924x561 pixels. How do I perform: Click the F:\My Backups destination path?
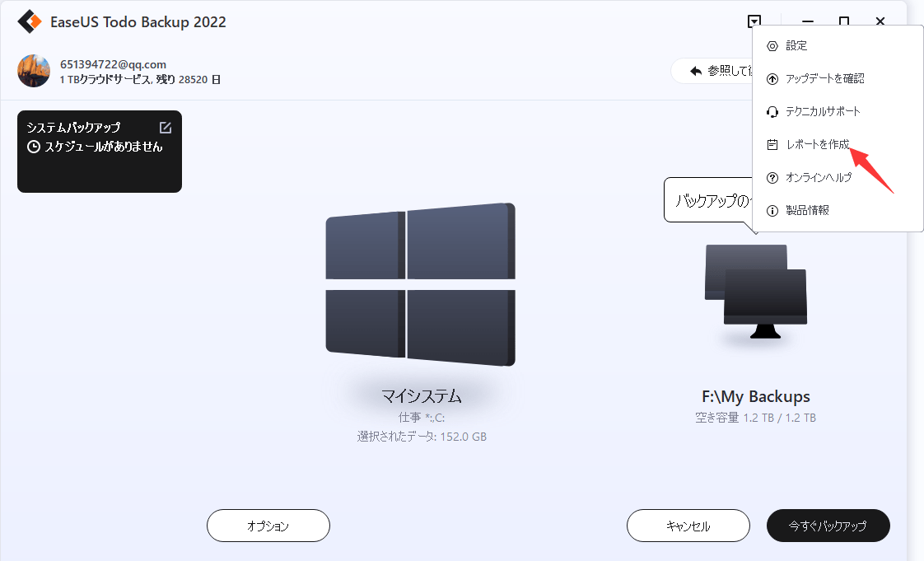755,396
